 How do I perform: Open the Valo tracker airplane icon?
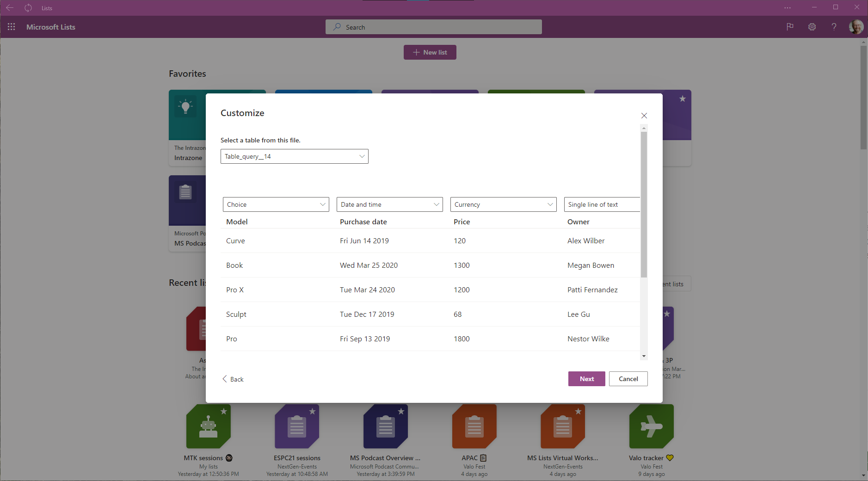click(651, 426)
